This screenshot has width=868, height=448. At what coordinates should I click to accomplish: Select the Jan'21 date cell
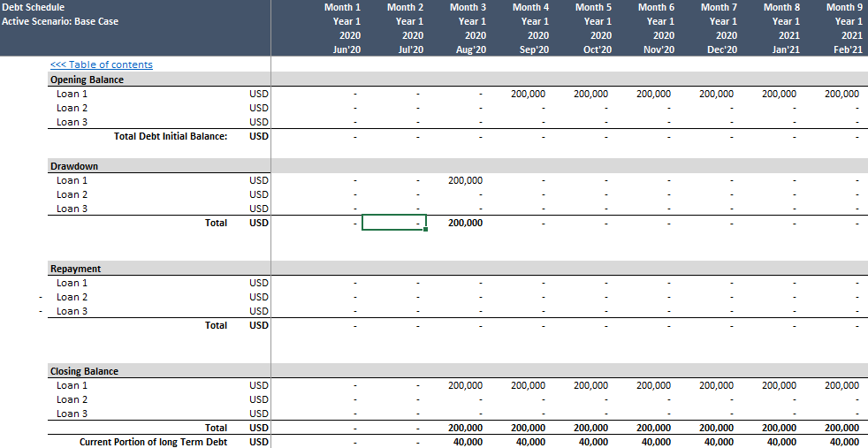[x=788, y=49]
